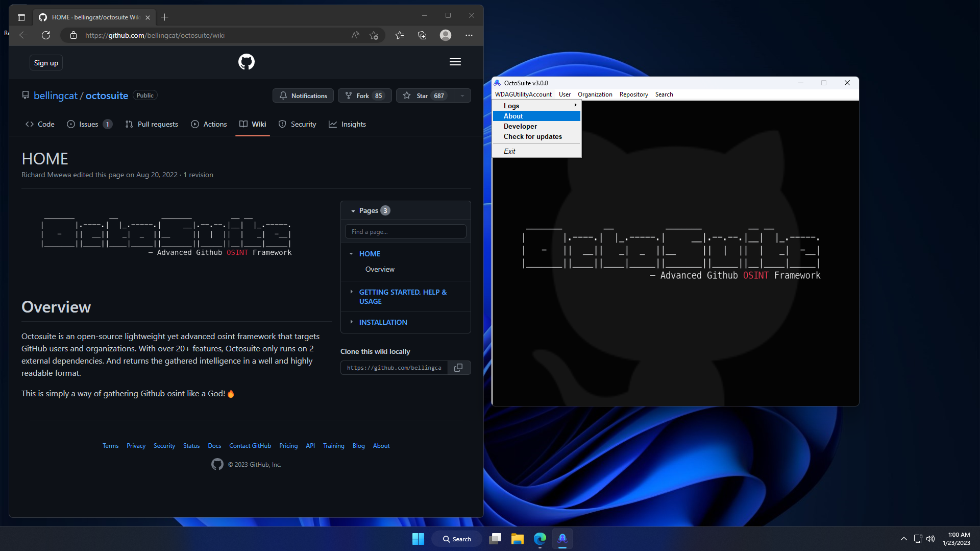Open the Contact GitHub footer link
Screen dimensions: 980x551
tap(250, 446)
